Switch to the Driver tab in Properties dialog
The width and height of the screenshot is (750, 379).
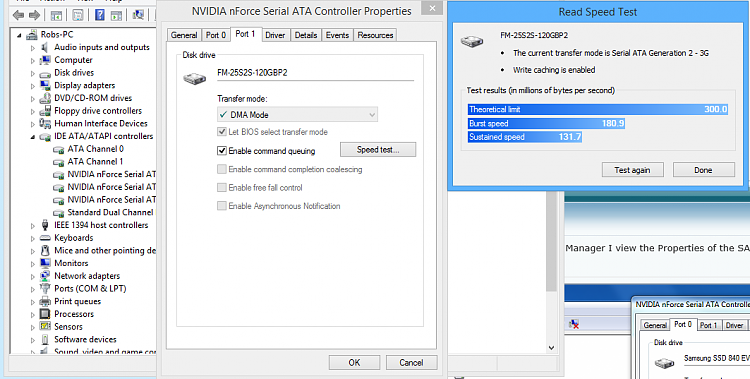276,35
